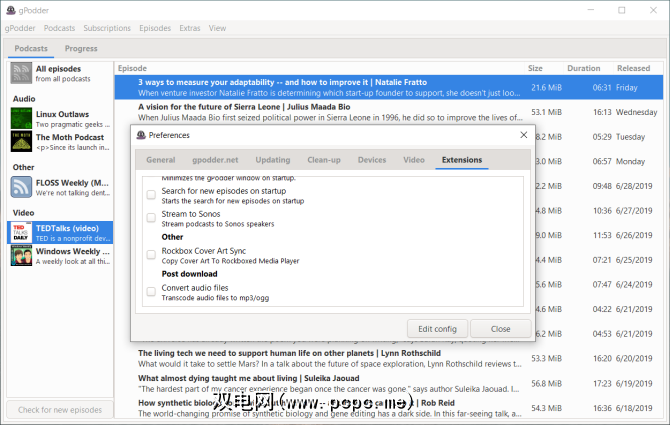This screenshot has height=425, width=670.
Task: Open the Clean-up preferences tab
Action: [x=324, y=160]
